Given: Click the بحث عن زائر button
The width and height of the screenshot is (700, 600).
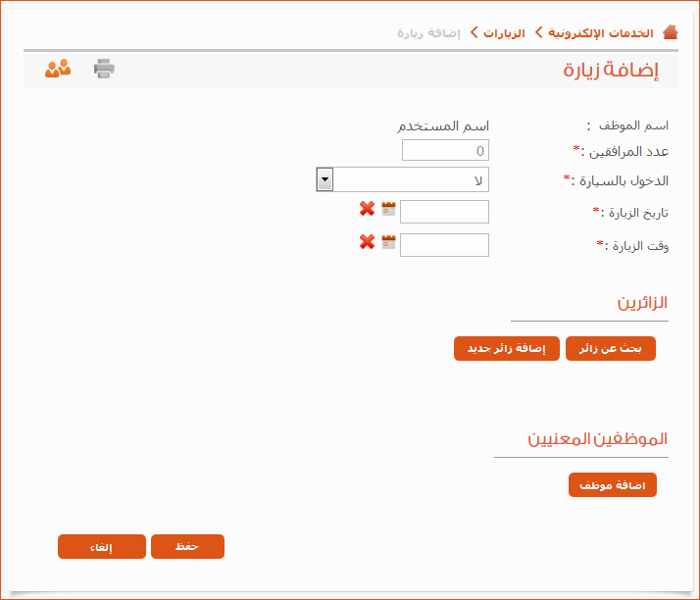Looking at the screenshot, I should (610, 348).
